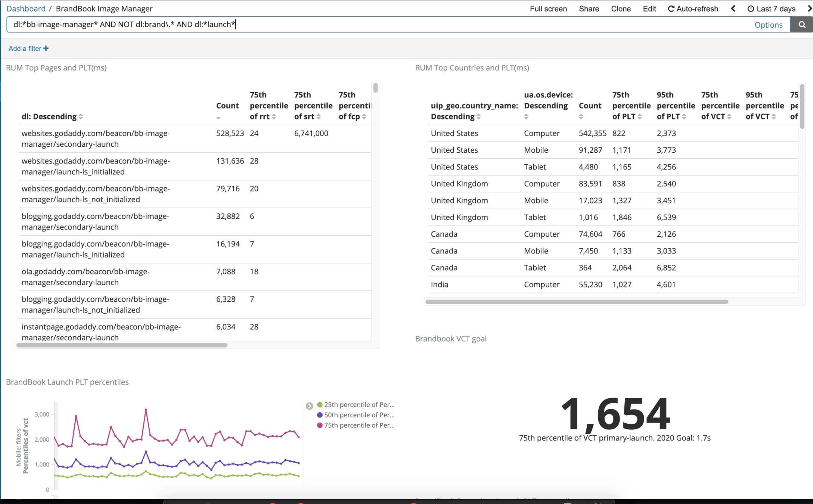Click the Edit menu item

[x=649, y=9]
